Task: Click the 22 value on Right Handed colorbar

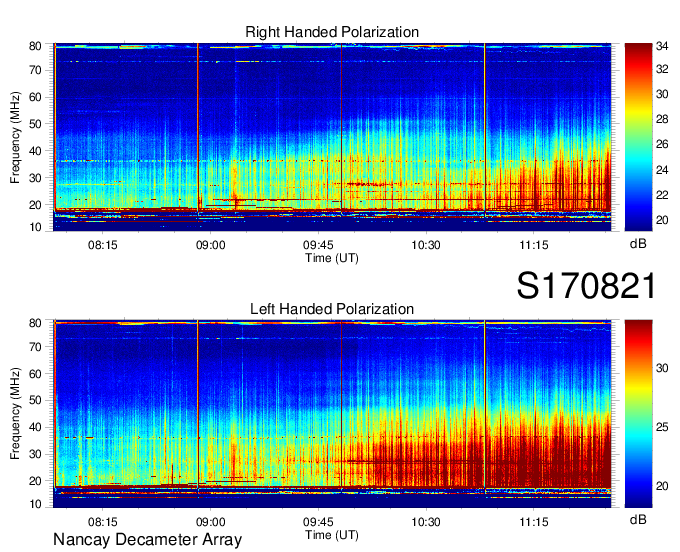Action: [x=662, y=195]
